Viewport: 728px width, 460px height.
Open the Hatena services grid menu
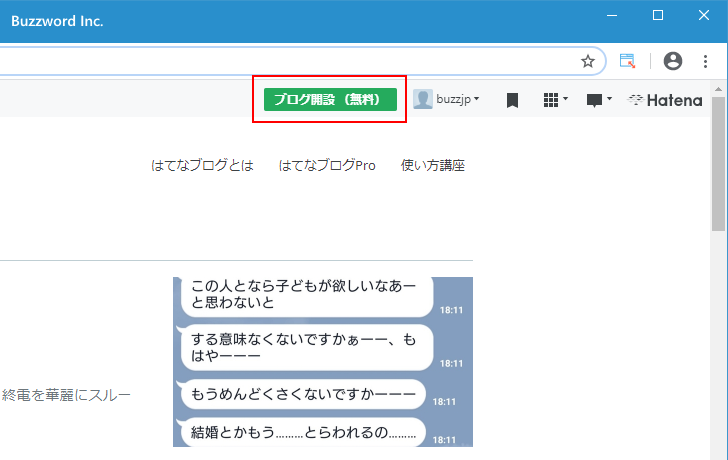(x=555, y=99)
